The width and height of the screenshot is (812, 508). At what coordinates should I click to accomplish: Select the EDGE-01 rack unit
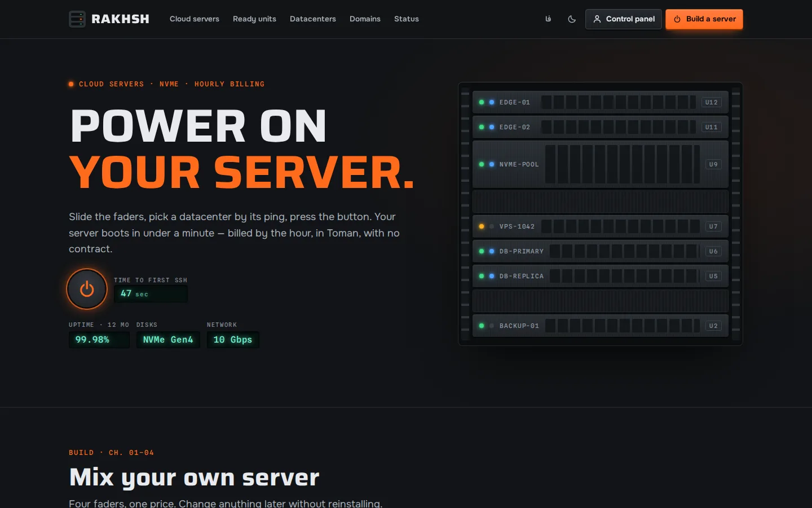tap(601, 102)
